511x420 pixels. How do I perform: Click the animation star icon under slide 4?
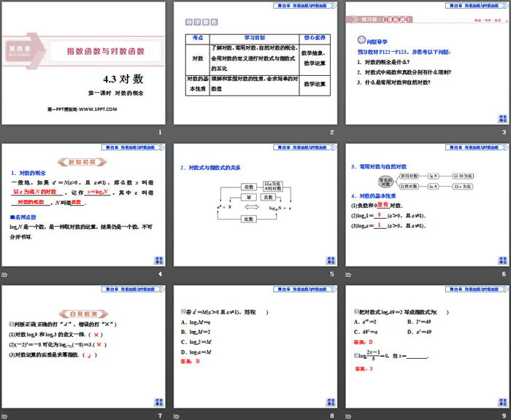(5, 274)
